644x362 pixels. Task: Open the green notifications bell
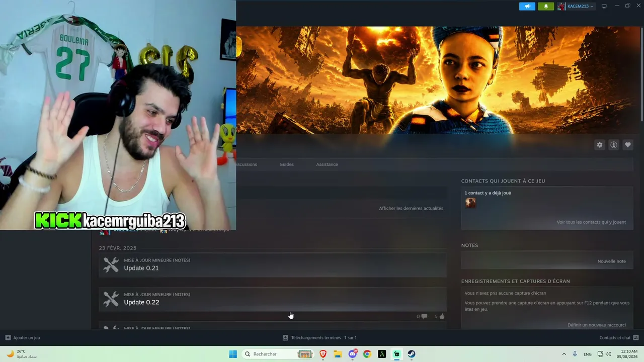[546, 6]
